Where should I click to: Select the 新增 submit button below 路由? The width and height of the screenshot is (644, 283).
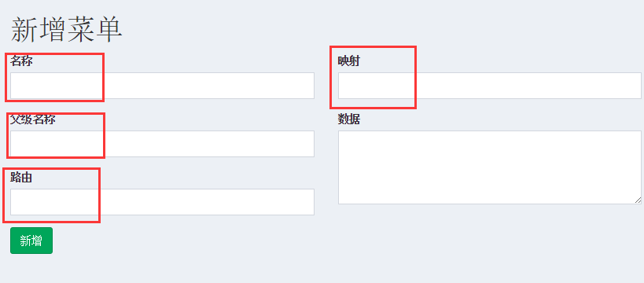click(31, 241)
